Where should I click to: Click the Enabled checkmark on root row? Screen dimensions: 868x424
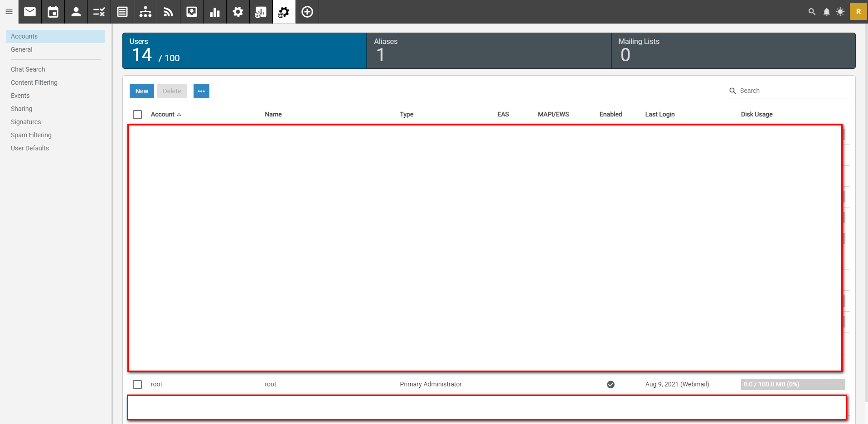pos(611,385)
